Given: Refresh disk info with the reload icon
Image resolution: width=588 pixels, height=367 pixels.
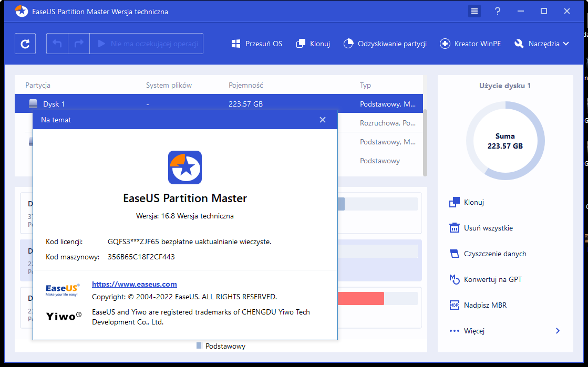Looking at the screenshot, I should click(x=25, y=44).
